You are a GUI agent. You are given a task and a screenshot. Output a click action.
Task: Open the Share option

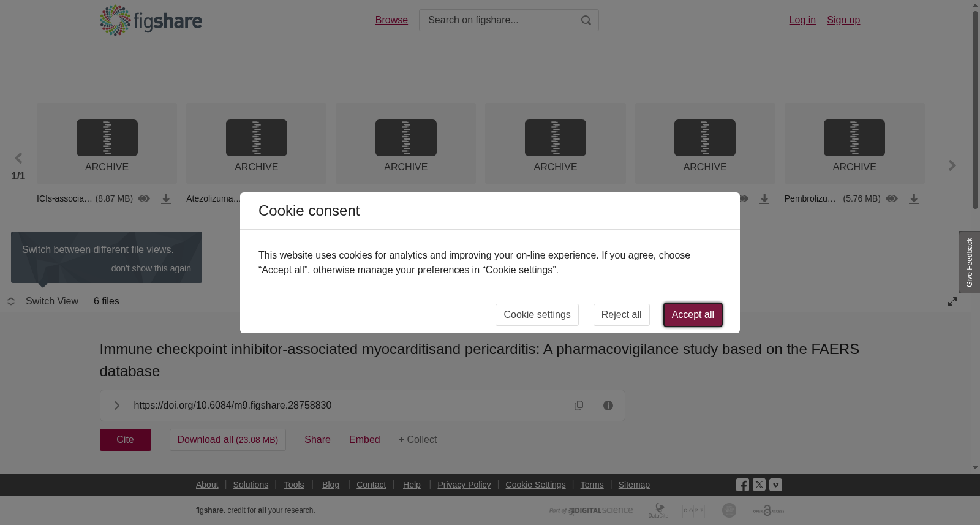[x=317, y=440]
